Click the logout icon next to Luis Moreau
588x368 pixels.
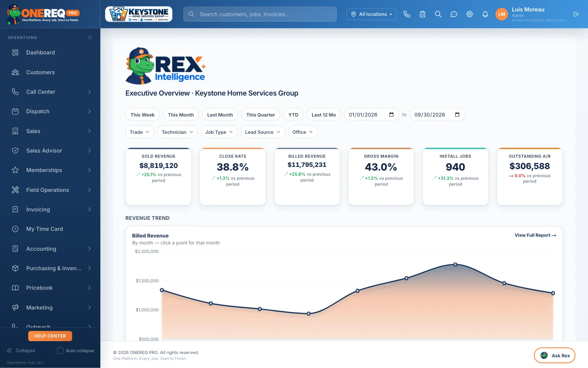click(x=576, y=14)
